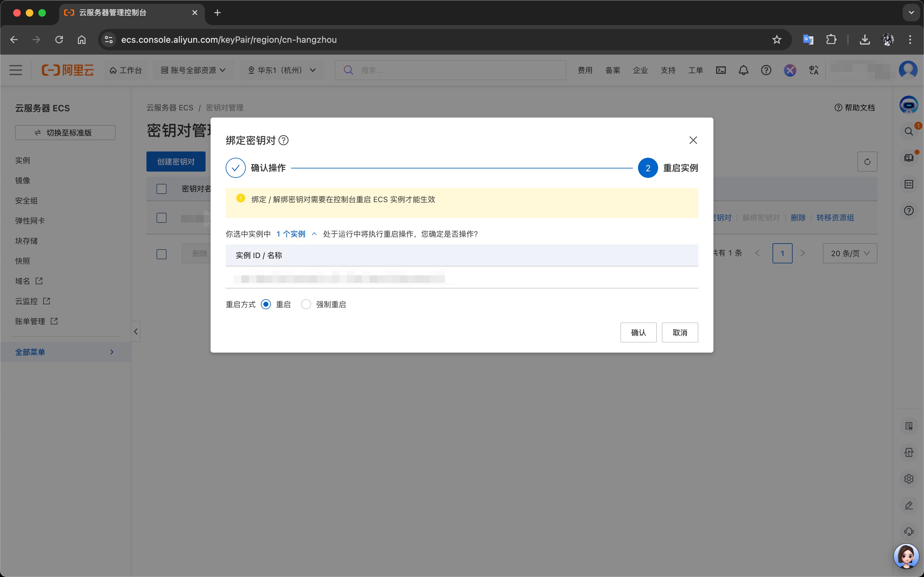This screenshot has width=924, height=577.
Task: Close the 绑定密钥对 dialog with X
Action: 693,140
